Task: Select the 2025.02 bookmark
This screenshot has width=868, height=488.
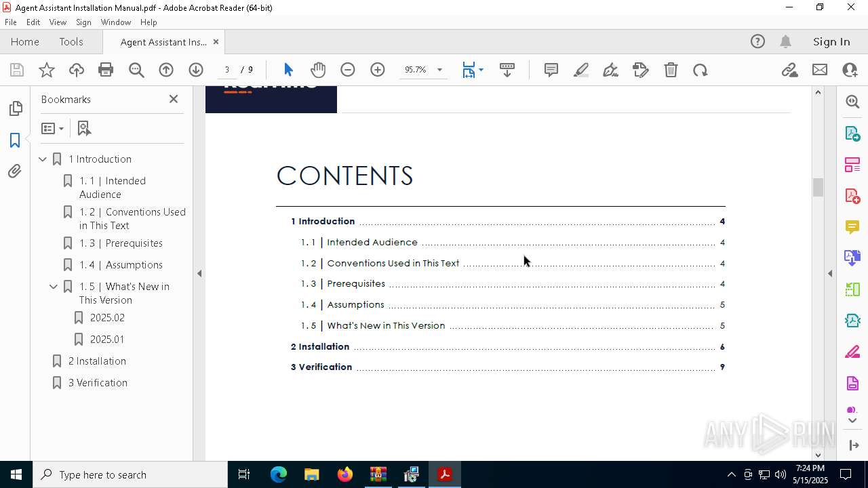Action: tap(107, 318)
